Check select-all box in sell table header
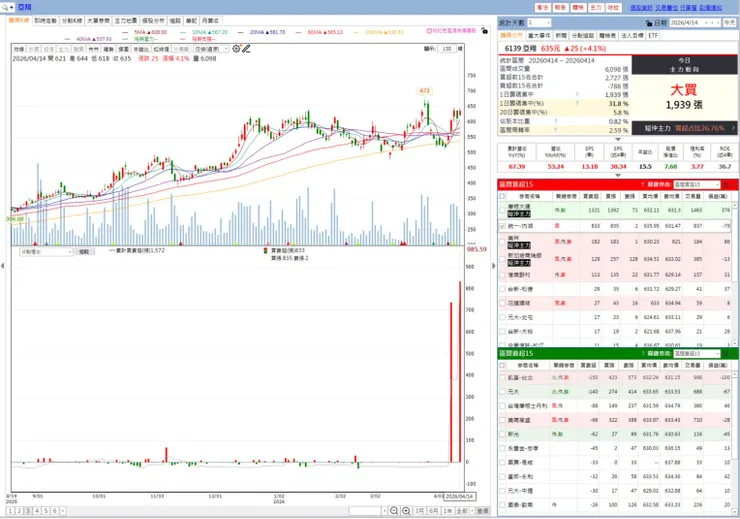Image resolution: width=740 pixels, height=519 pixels. point(502,365)
